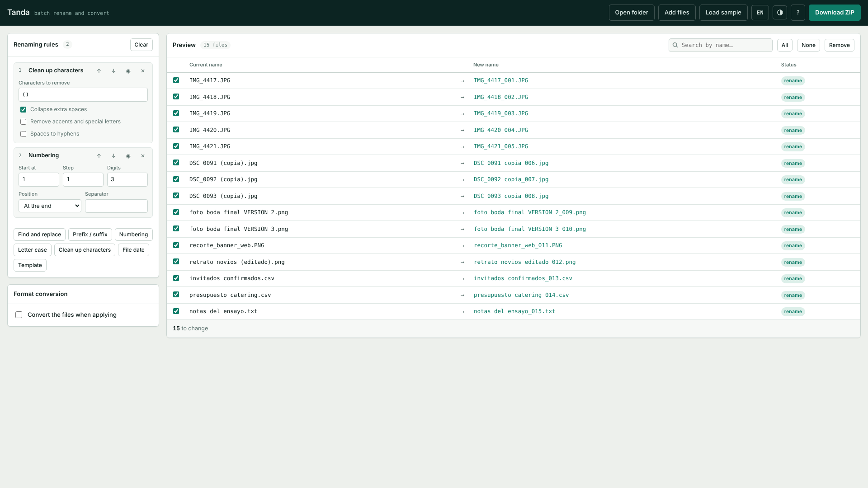Click the Tanda app title
The height and width of the screenshot is (488, 868).
(19, 12)
